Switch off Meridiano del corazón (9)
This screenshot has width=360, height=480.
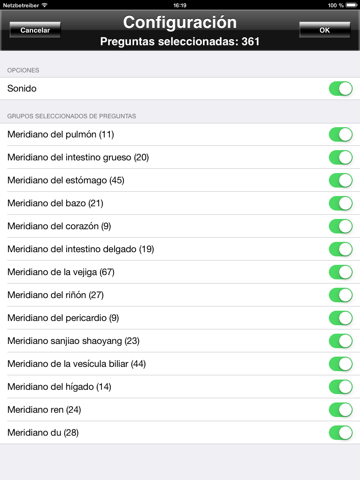click(341, 226)
